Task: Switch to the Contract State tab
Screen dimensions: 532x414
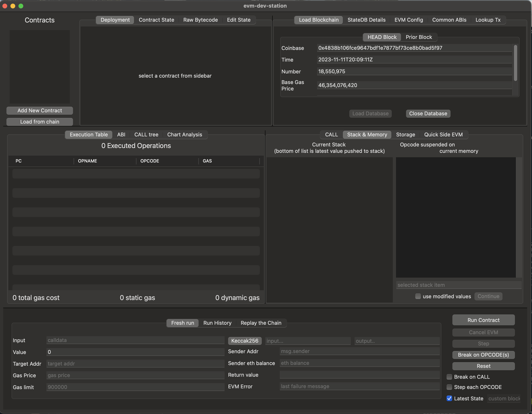Action: point(156,20)
